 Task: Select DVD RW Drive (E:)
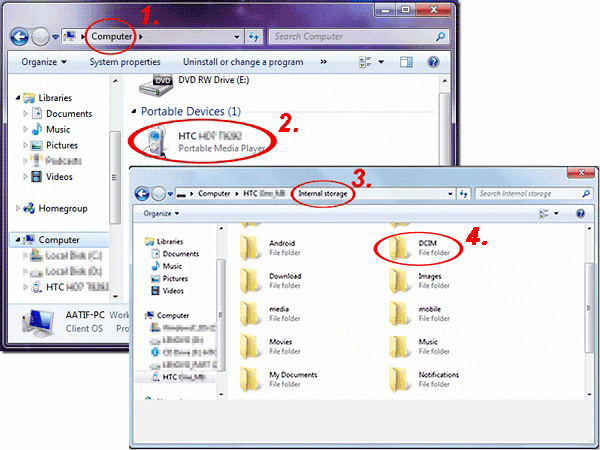pos(194,84)
